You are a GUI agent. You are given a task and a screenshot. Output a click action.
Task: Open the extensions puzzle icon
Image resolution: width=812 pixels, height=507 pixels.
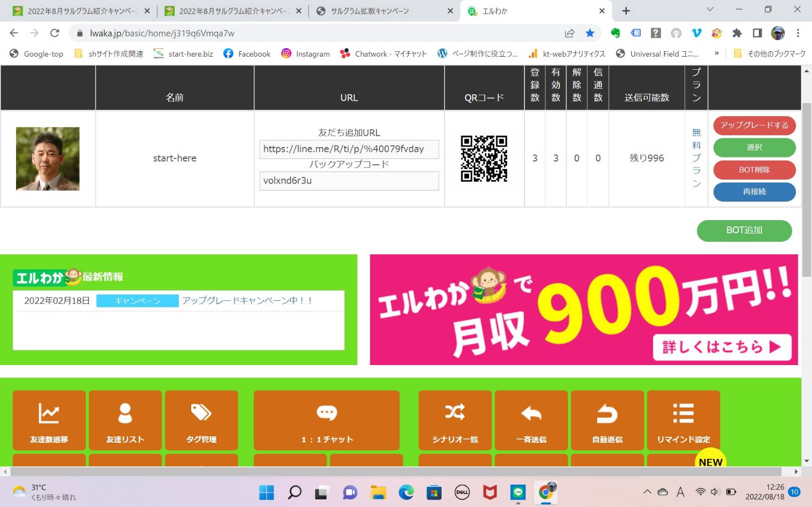tap(737, 33)
